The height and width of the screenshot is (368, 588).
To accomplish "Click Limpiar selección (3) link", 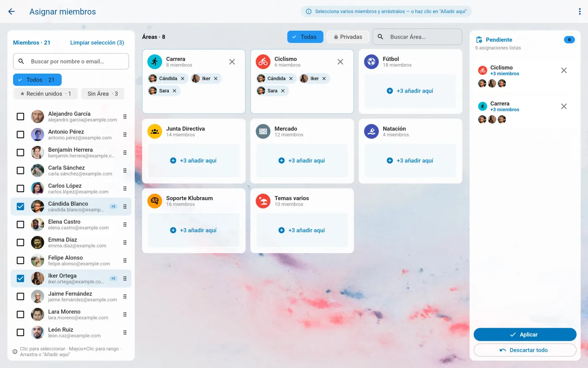I will (97, 42).
